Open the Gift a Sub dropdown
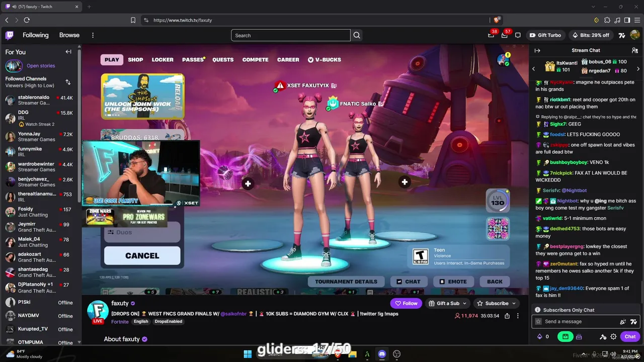This screenshot has height=362, width=644. tap(448, 303)
